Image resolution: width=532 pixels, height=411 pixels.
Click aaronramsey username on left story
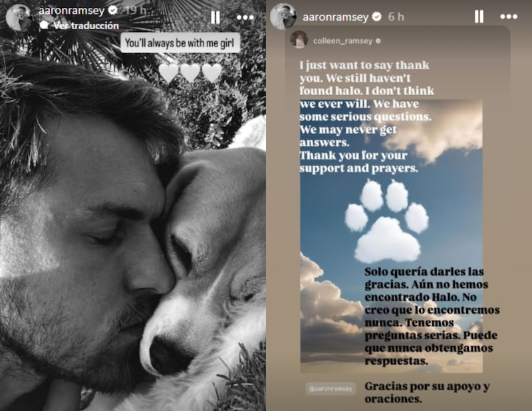71,11
